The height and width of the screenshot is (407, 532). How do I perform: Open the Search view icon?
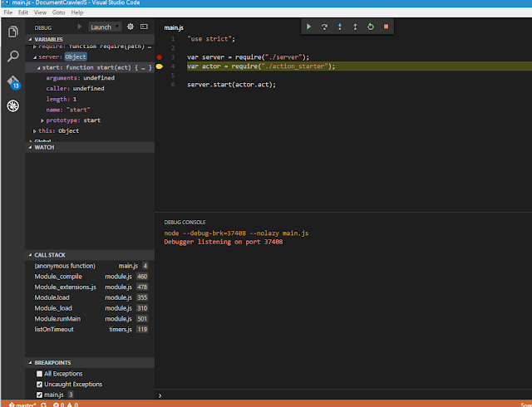(x=13, y=56)
